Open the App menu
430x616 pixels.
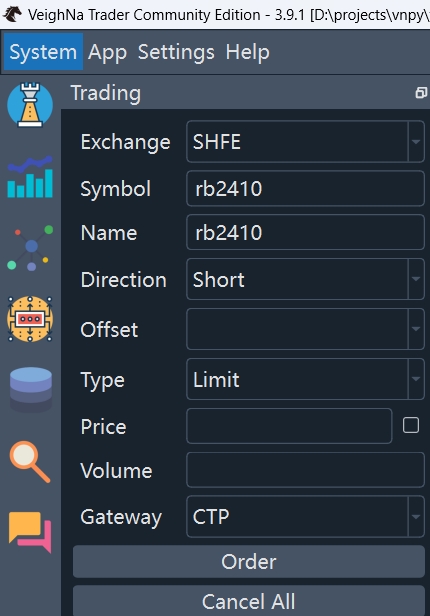[x=107, y=52]
